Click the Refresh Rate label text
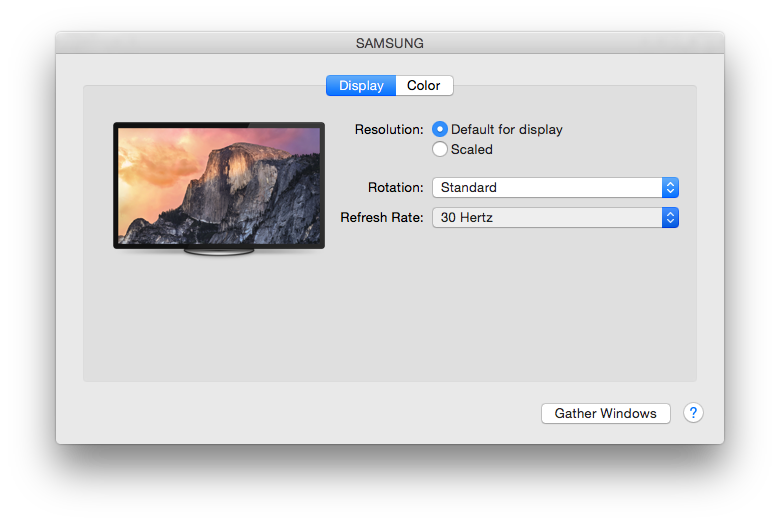Image resolution: width=780 pixels, height=524 pixels. [382, 217]
